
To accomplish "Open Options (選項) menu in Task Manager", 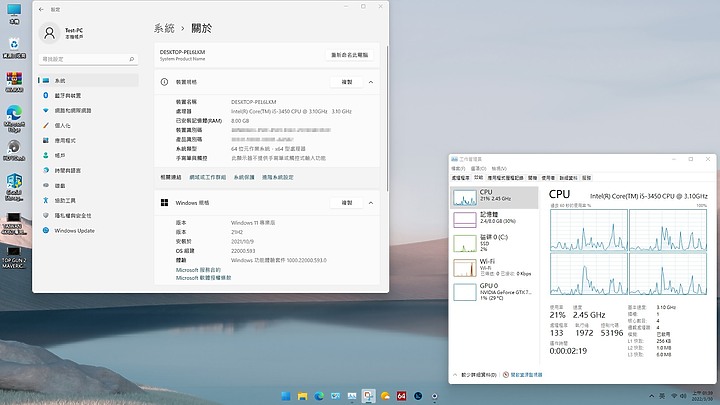I will (x=478, y=169).
